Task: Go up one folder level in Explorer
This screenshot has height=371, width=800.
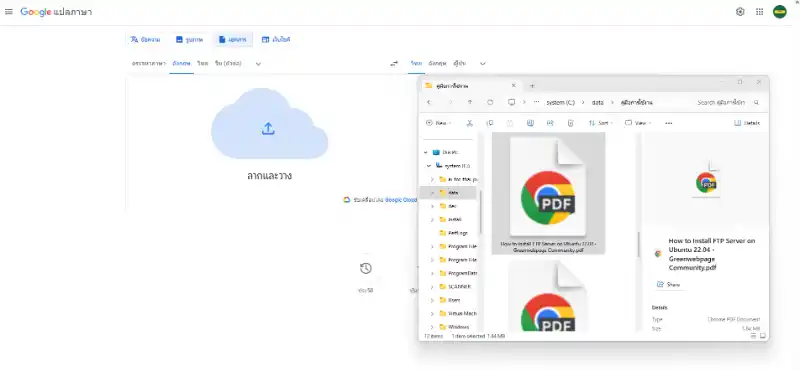Action: (470, 102)
